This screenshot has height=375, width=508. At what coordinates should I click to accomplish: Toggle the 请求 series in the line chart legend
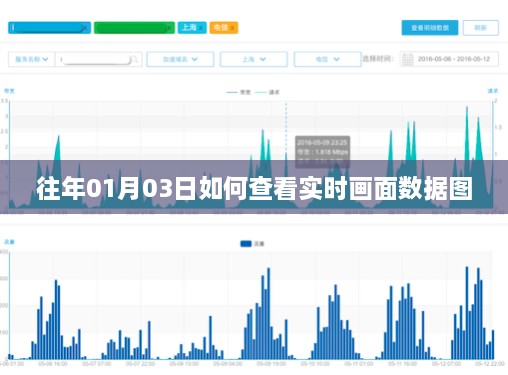(267, 92)
